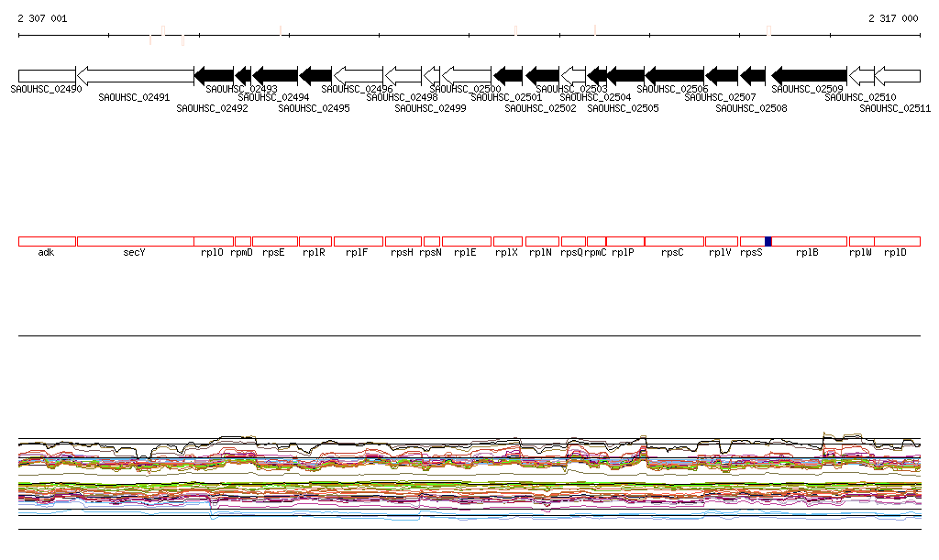Click the dark blue marker beside rpsS

click(768, 242)
